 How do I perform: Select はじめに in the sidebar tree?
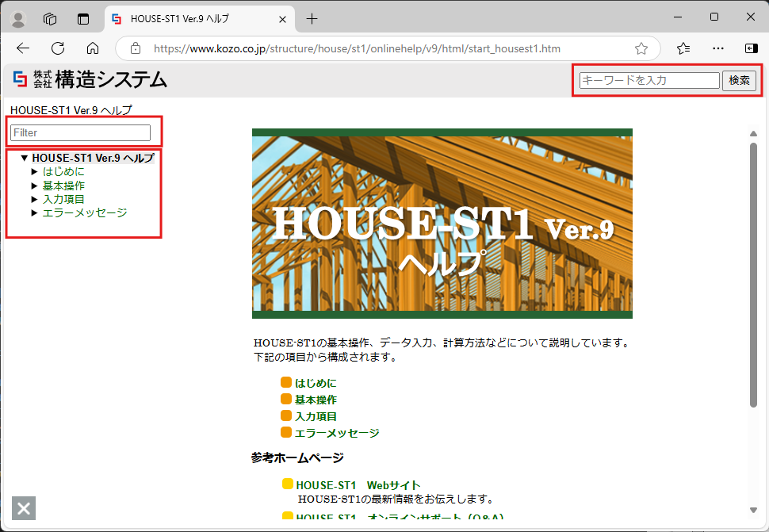point(63,171)
